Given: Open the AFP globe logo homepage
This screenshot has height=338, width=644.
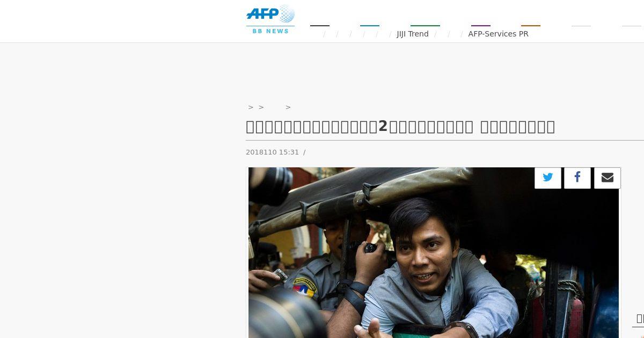Looking at the screenshot, I should [x=270, y=14].
